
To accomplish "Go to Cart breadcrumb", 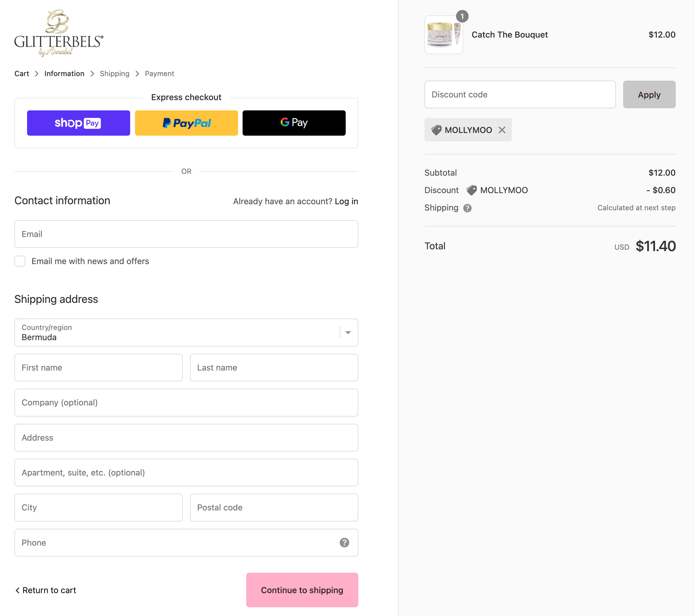I will pos(22,73).
